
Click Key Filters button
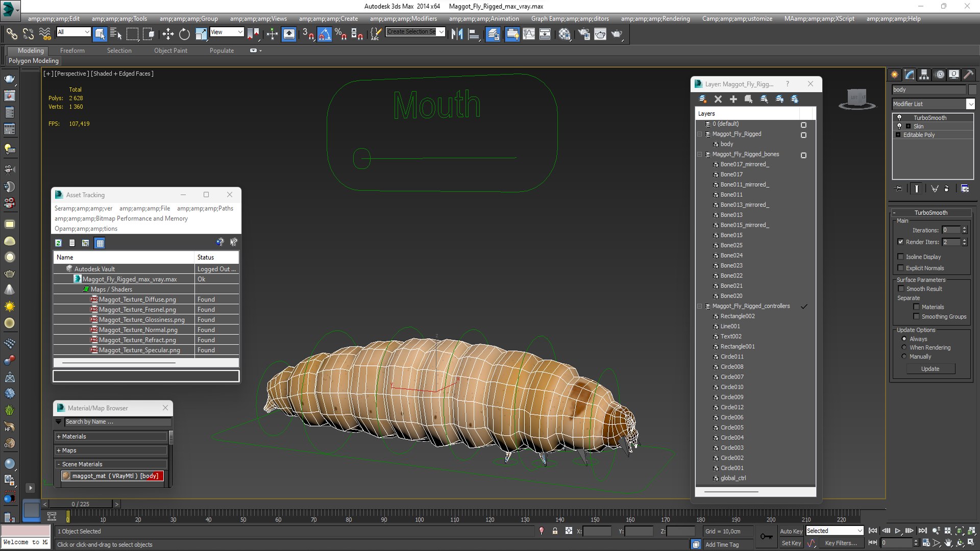(x=841, y=543)
